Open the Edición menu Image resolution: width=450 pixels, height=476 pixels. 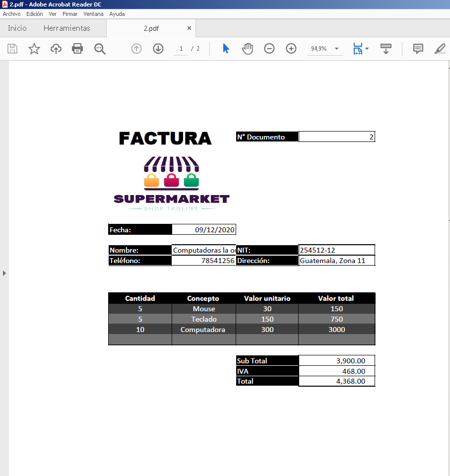(35, 14)
